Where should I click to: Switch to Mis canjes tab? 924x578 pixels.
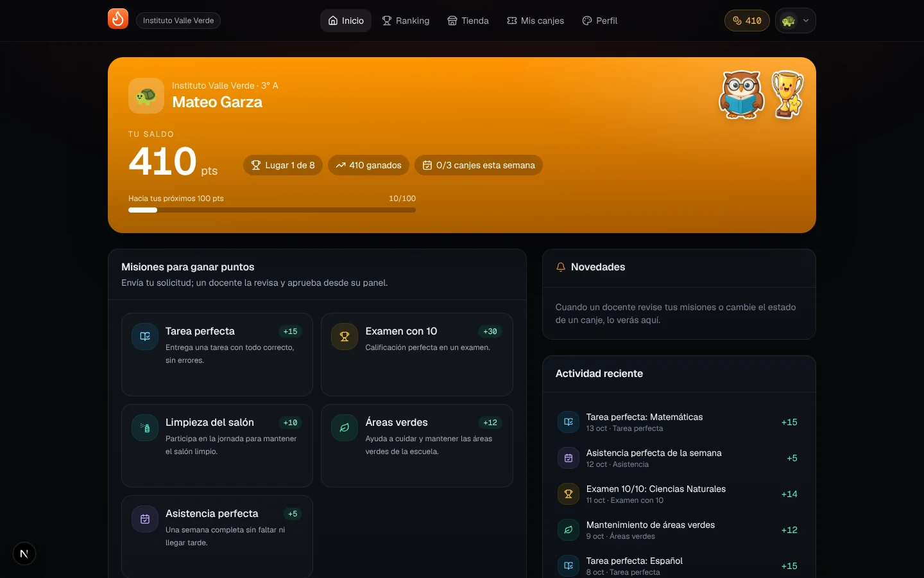(535, 21)
